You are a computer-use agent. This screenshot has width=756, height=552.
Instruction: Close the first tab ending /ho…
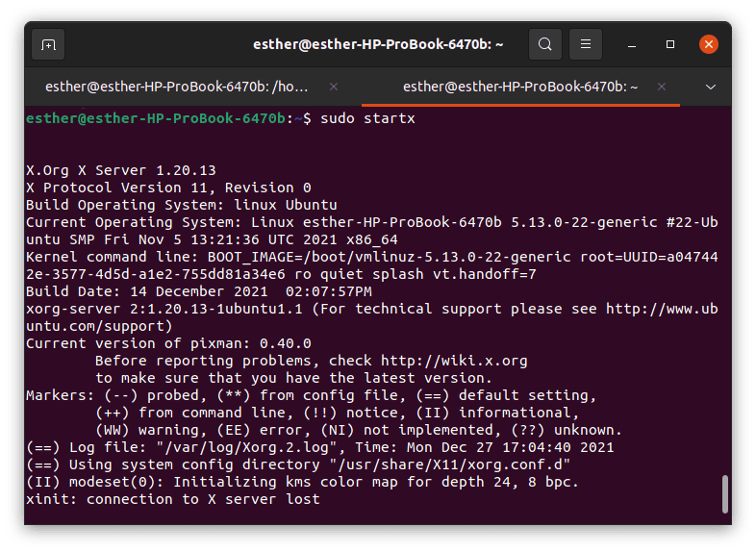click(x=333, y=87)
